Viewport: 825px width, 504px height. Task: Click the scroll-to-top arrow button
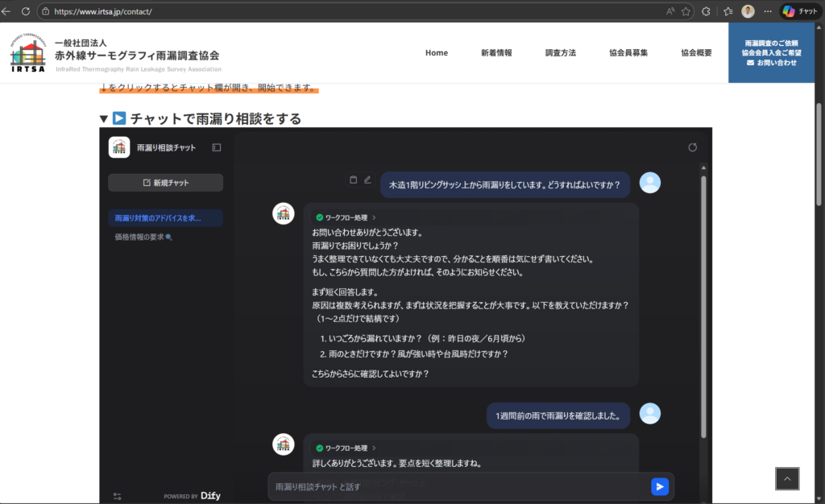point(787,478)
